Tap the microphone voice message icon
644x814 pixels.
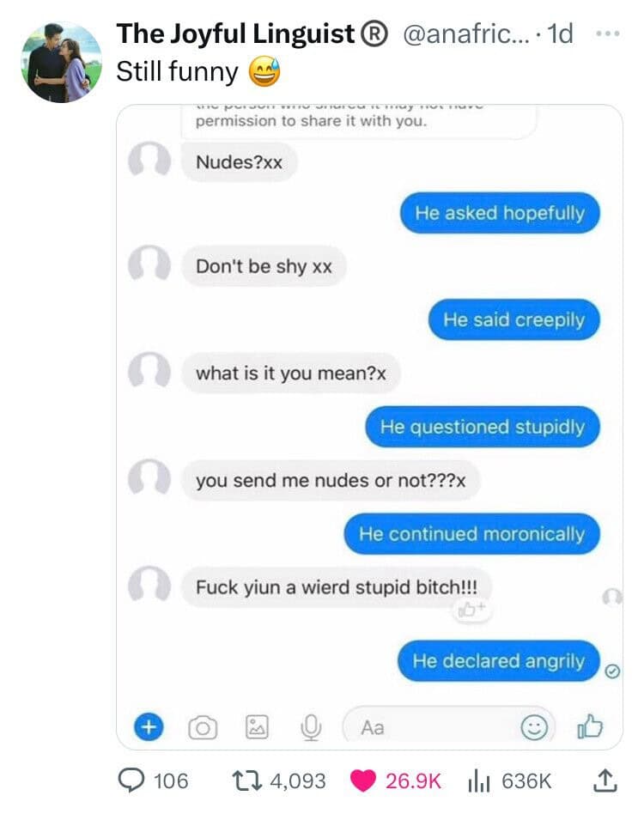pos(311,727)
